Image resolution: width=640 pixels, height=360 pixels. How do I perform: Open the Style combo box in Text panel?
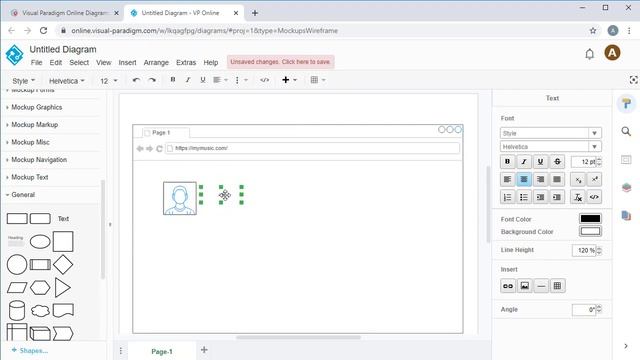tap(551, 133)
